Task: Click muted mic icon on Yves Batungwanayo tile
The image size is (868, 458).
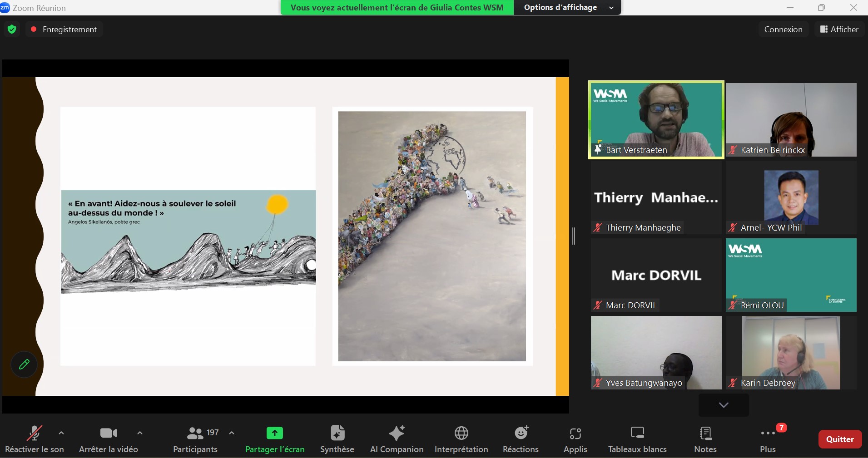Action: coord(598,383)
